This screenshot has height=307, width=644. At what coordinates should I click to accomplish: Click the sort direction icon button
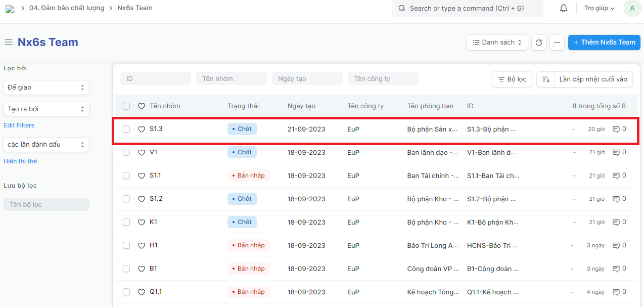click(x=545, y=79)
